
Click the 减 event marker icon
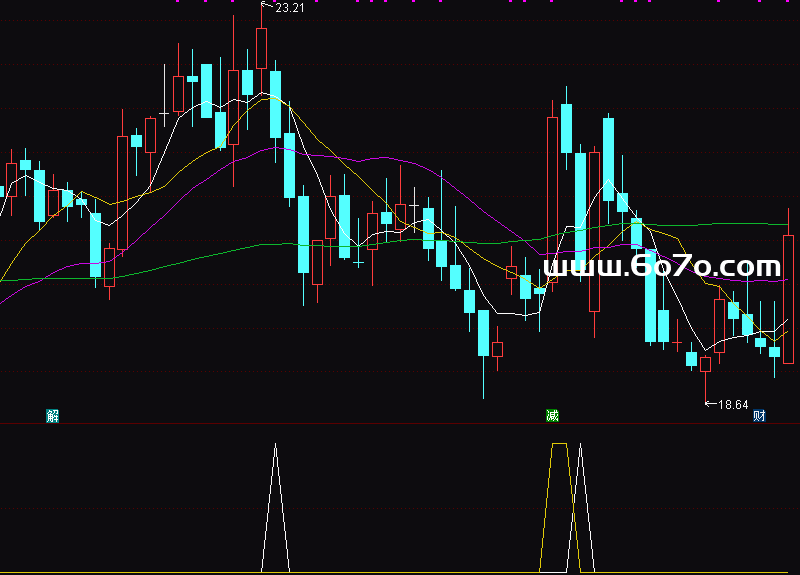pyautogui.click(x=552, y=416)
